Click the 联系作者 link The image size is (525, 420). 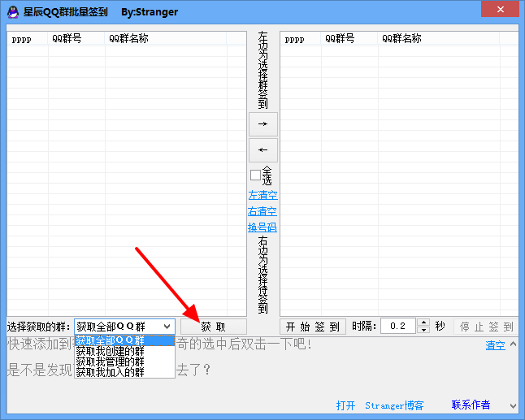coord(471,405)
